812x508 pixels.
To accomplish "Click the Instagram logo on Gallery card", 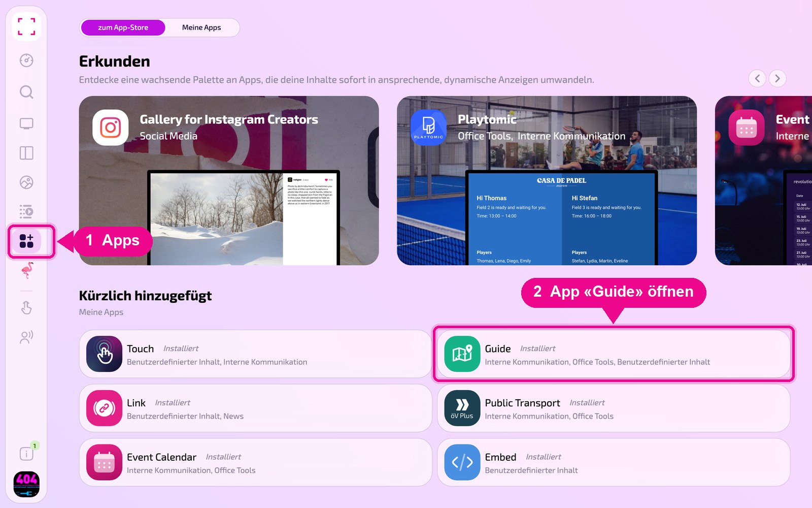I will click(x=110, y=128).
